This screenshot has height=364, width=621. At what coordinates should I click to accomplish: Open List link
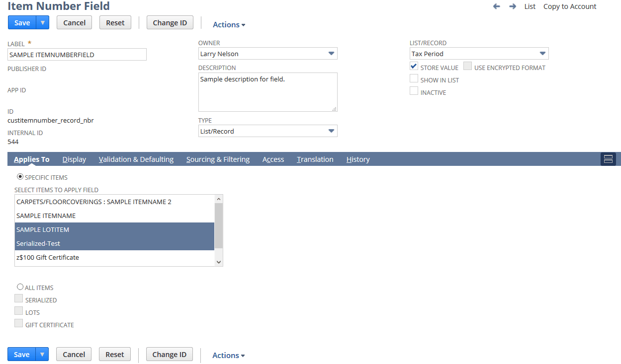530,6
